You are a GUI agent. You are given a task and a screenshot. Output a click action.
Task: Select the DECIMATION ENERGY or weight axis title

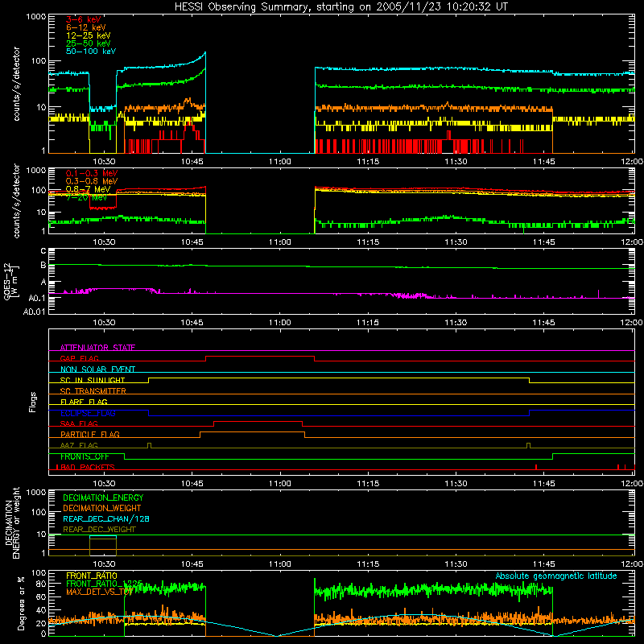12,522
